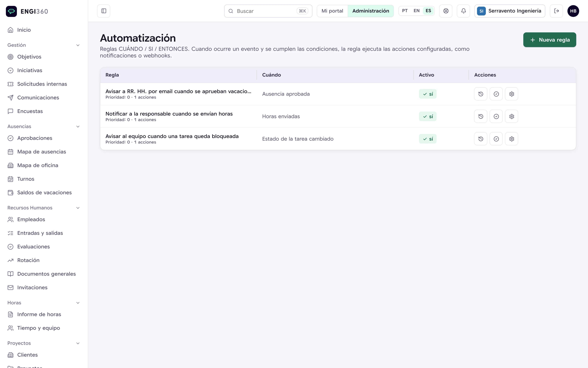The image size is (588, 368).
Task: Open Objetivos in the sidebar
Action: tap(44, 57)
